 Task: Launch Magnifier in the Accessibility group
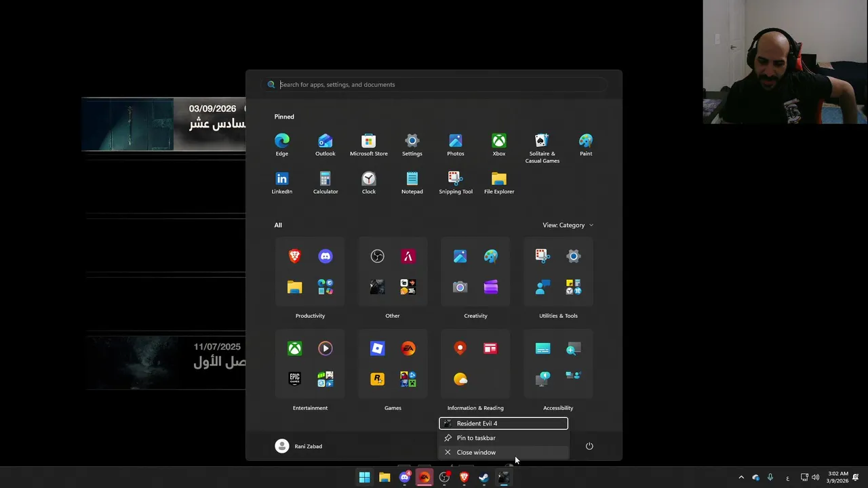pos(574,348)
